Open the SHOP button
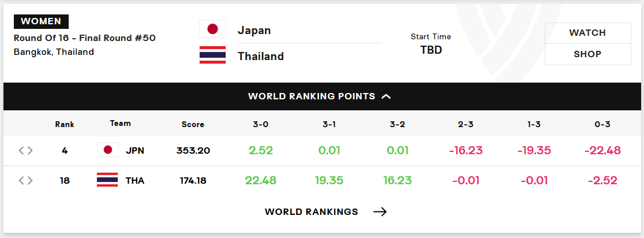Screen dimensions: 644x238 pyautogui.click(x=587, y=54)
